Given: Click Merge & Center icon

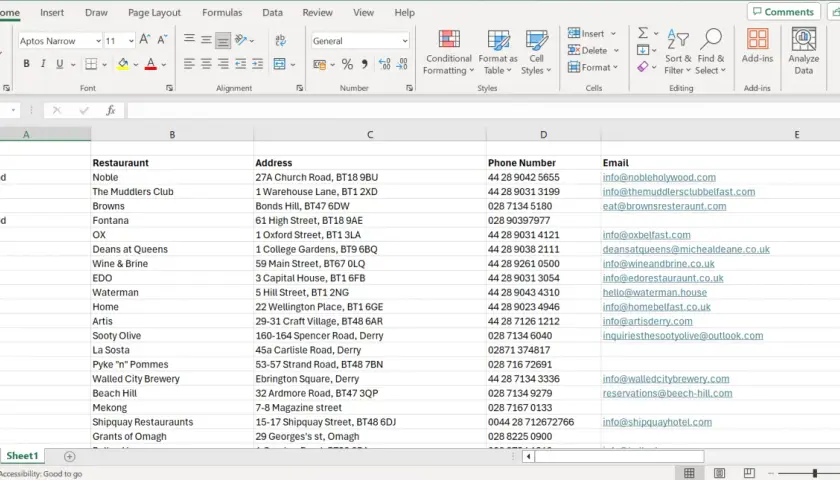Looking at the screenshot, I should coord(280,64).
